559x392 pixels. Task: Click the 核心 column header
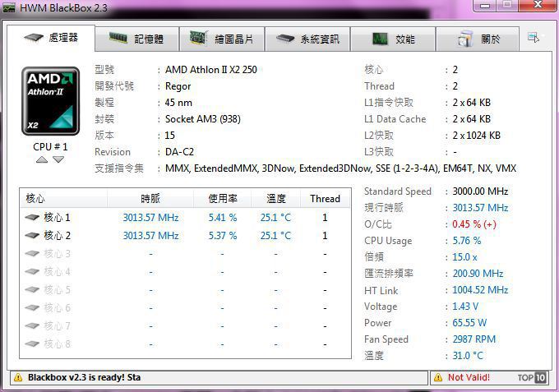click(63, 199)
